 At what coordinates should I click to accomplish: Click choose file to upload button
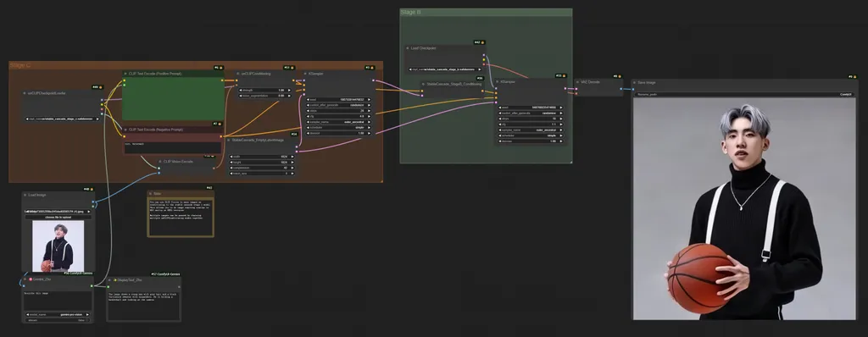click(x=58, y=217)
